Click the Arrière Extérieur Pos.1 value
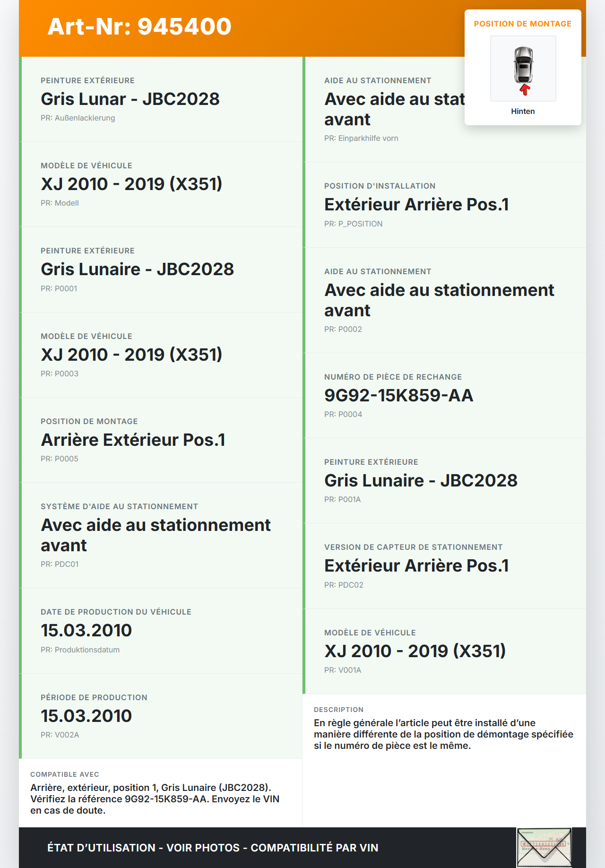 [x=133, y=440]
